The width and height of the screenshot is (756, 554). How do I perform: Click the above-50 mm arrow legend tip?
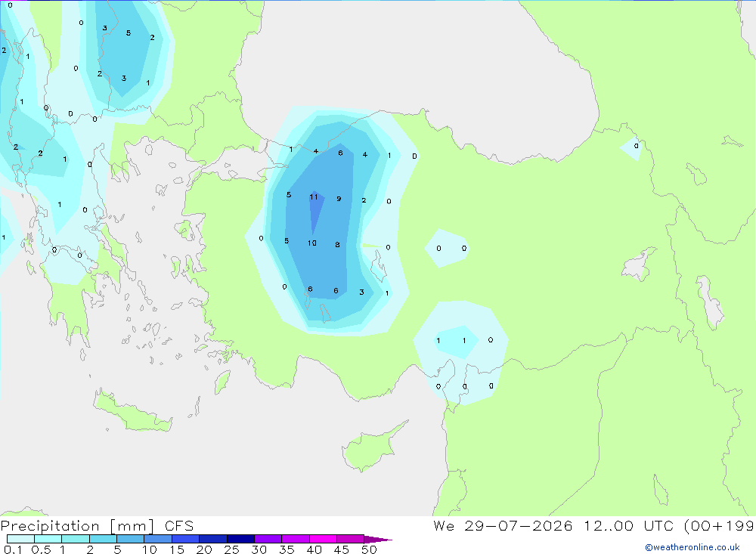(x=377, y=539)
